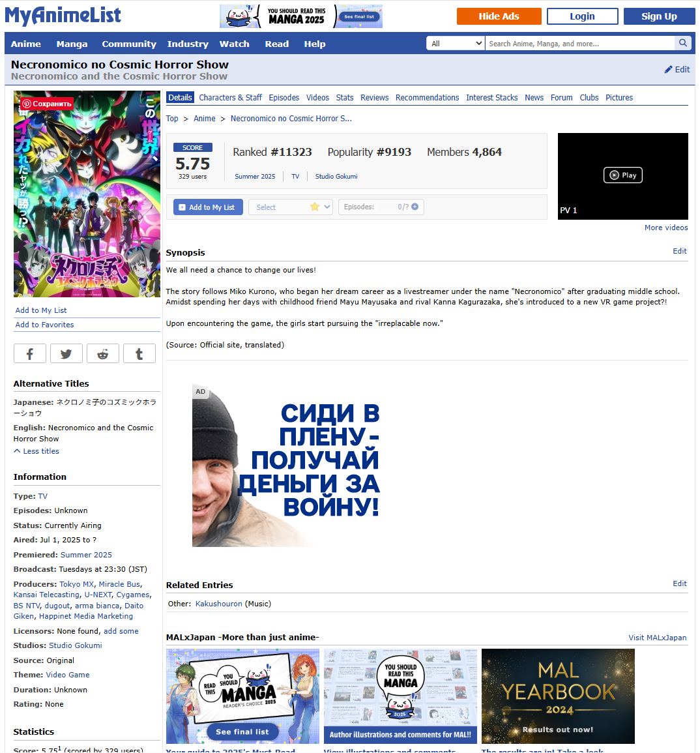The width and height of the screenshot is (700, 753).
Task: Switch to the Clubs tab
Action: (589, 98)
